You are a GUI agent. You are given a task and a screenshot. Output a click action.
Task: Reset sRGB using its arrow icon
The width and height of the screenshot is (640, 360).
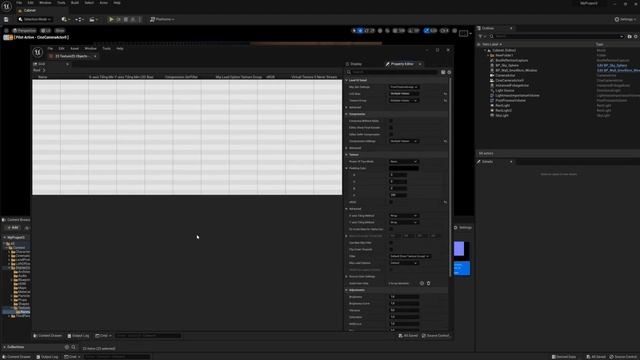tap(445, 202)
